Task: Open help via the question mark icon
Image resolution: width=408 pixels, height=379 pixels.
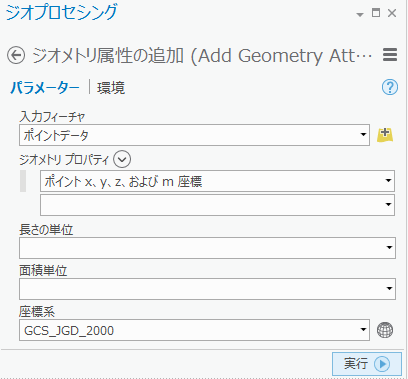Action: tap(390, 87)
